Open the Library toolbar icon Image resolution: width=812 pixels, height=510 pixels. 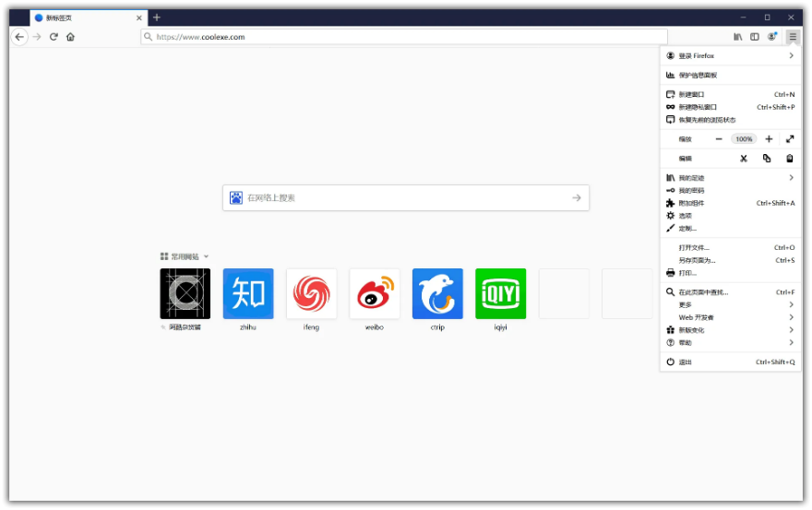[x=738, y=37]
